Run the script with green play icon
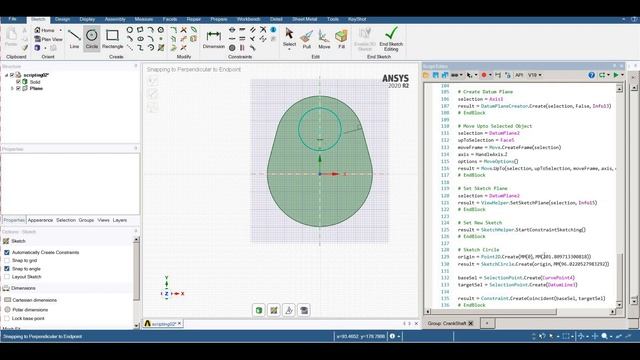Image resolution: width=640 pixels, height=360 pixels. tap(616, 75)
